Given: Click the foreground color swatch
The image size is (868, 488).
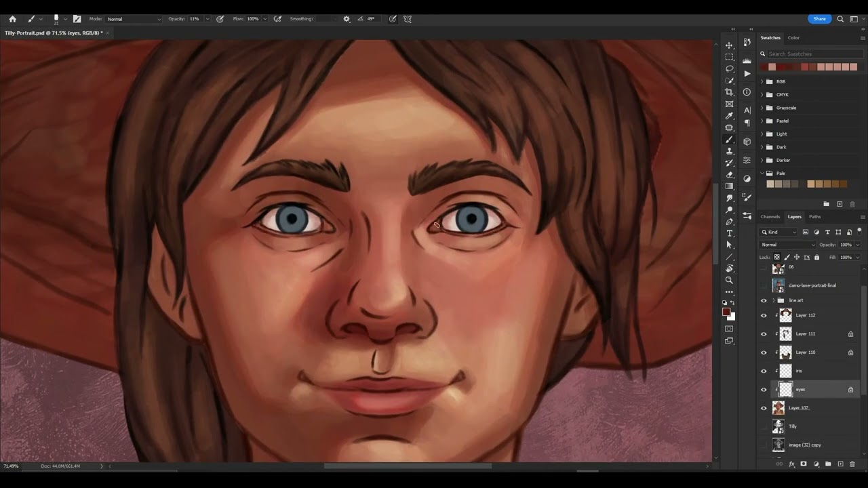Looking at the screenshot, I should click(x=726, y=312).
